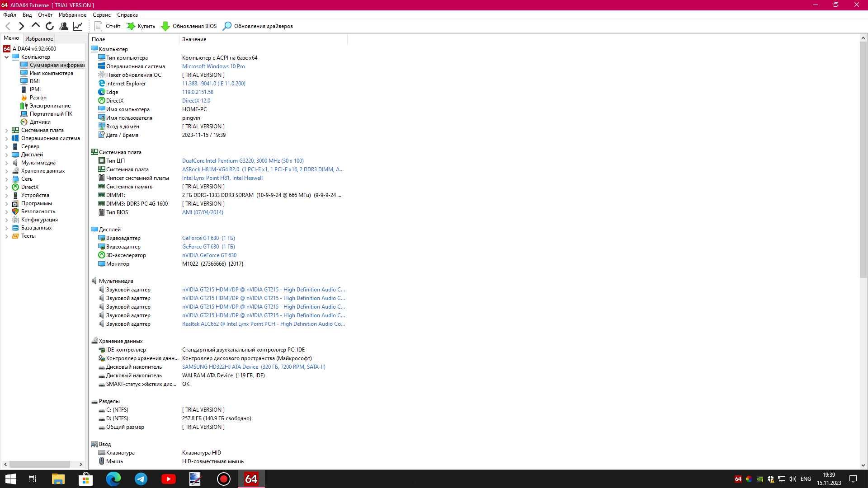Open the Справка help menu
This screenshot has height=488, width=868.
click(127, 15)
